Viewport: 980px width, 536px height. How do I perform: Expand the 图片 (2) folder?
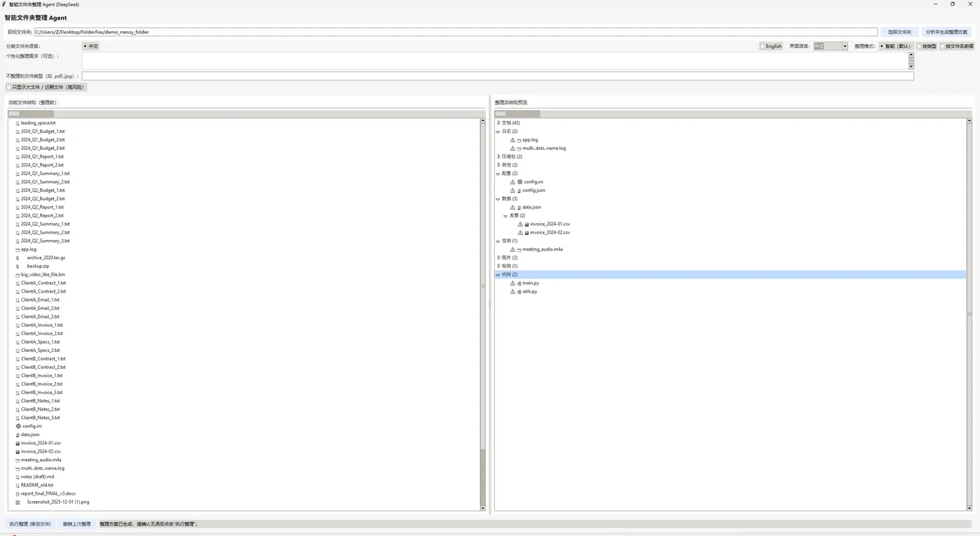pos(498,258)
